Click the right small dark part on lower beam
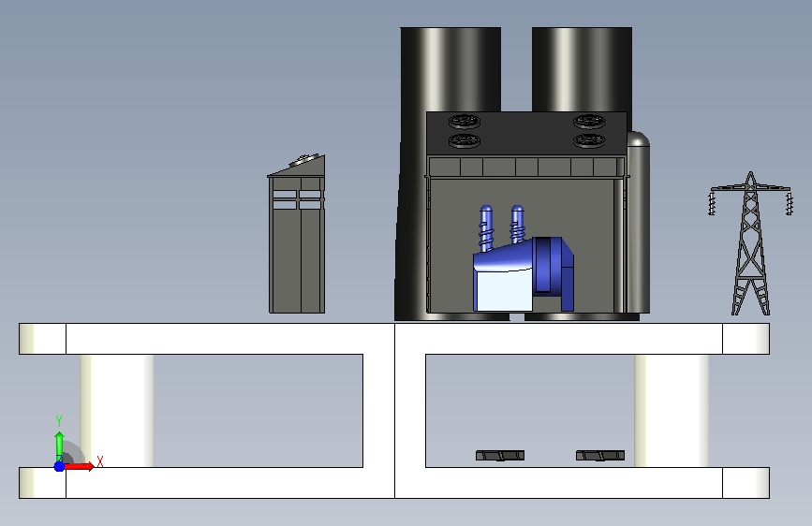812x526 pixels. pos(600,455)
